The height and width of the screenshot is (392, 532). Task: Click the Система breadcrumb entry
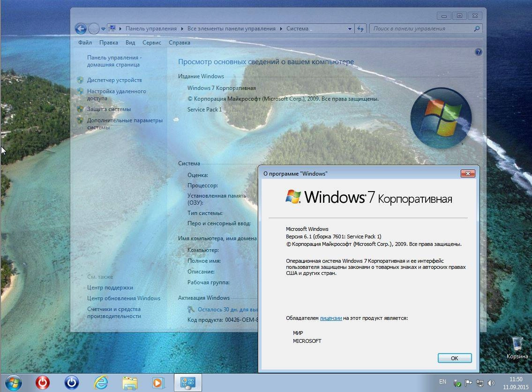tap(297, 29)
